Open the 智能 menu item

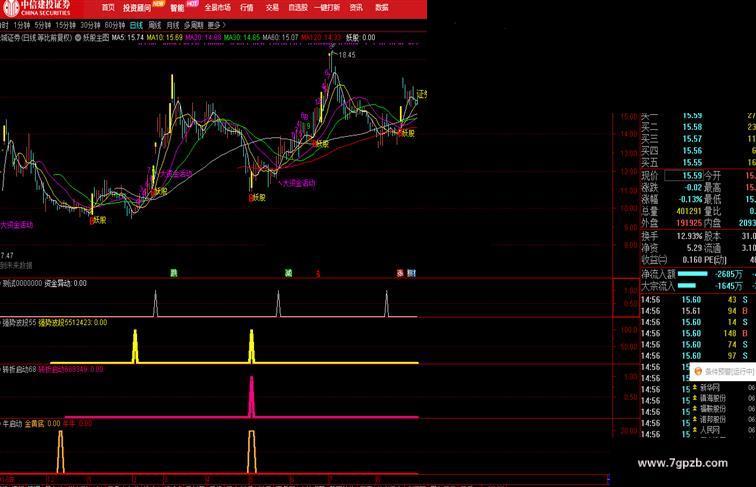pos(177,8)
